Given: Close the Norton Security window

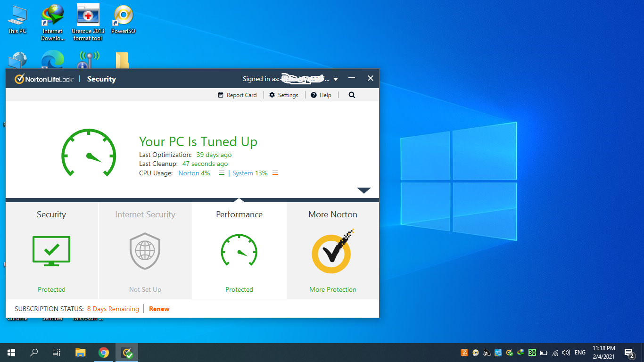Looking at the screenshot, I should (371, 78).
